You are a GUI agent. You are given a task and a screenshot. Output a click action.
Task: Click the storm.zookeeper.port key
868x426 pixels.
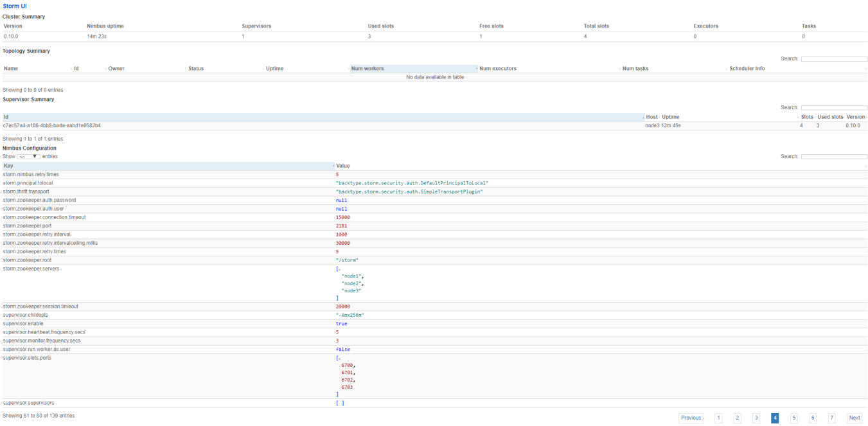coord(27,226)
